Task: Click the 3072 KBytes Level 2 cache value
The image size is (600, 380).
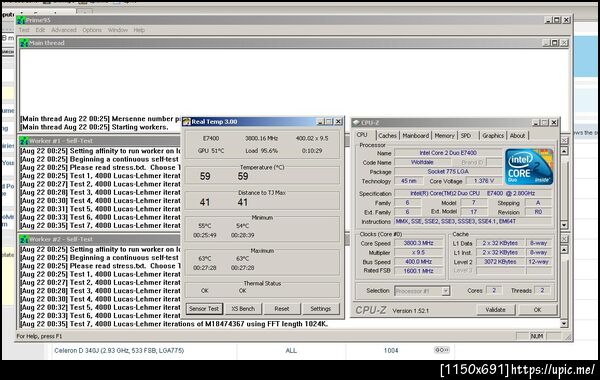Action: pos(500,262)
